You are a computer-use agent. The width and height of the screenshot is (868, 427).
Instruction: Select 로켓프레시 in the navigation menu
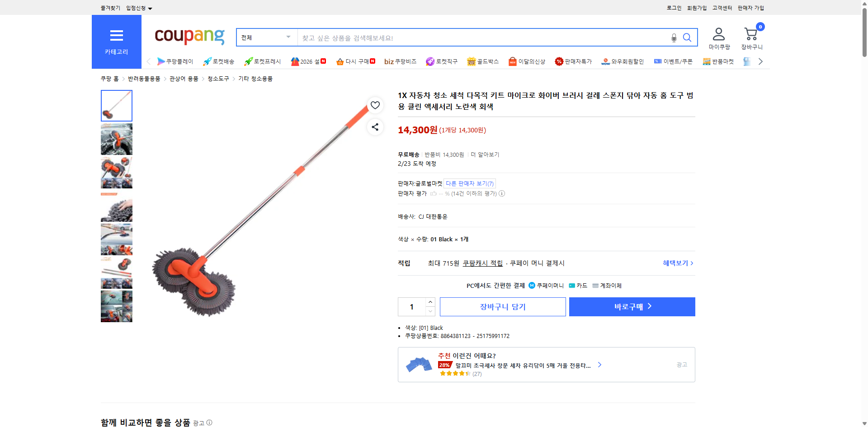[261, 61]
